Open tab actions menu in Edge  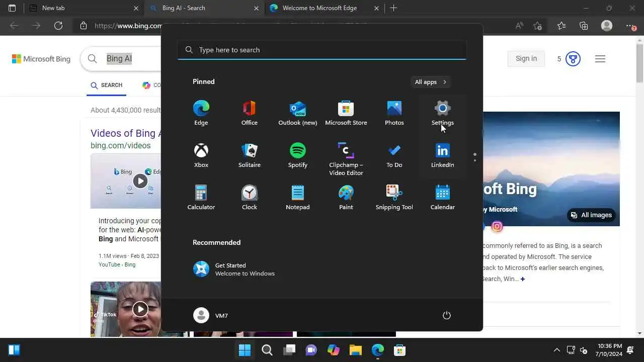[x=12, y=8]
